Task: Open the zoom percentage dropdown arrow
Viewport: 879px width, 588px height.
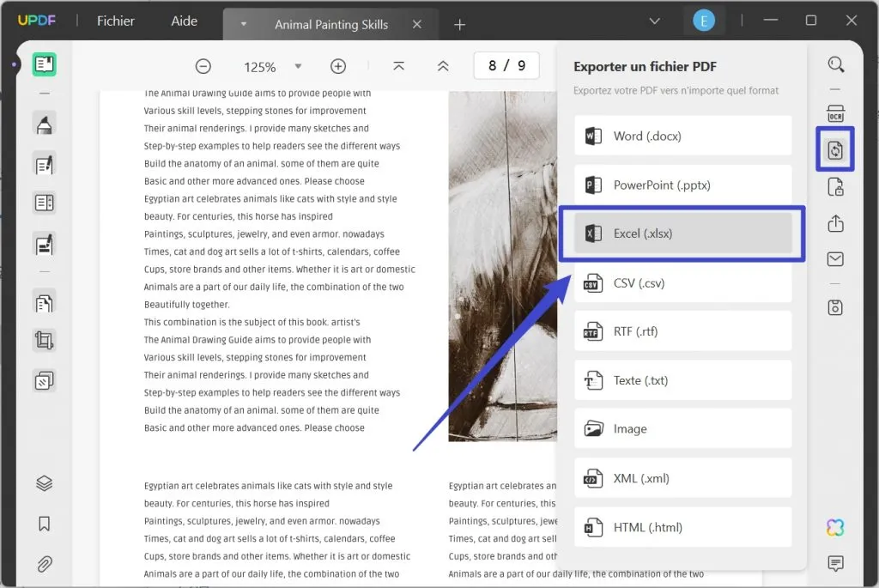Action: [298, 65]
